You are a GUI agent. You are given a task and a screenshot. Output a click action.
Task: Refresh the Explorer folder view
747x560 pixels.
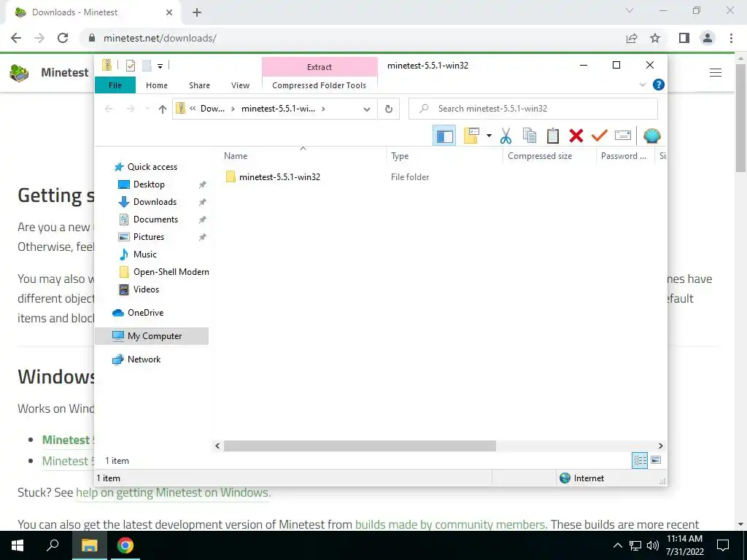tap(389, 109)
